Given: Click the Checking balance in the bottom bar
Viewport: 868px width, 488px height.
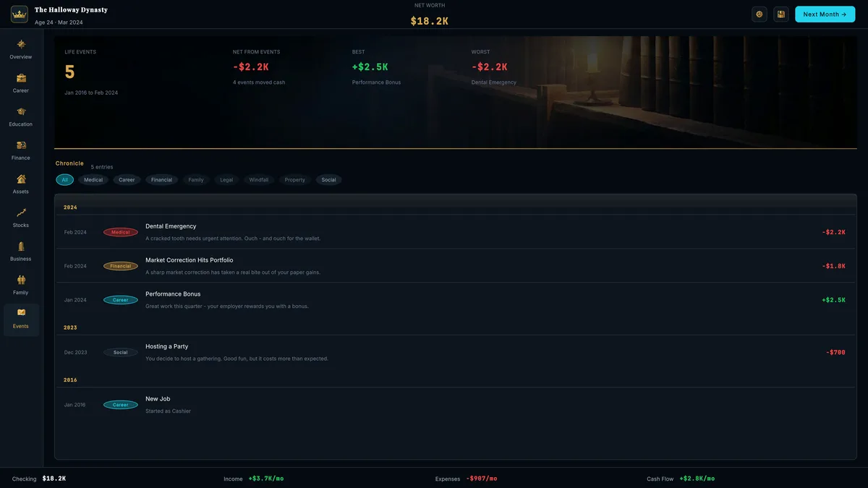Looking at the screenshot, I should pyautogui.click(x=54, y=479).
